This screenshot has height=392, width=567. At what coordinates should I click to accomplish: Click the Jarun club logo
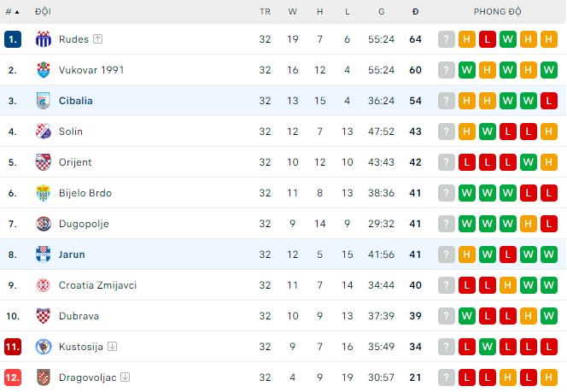click(x=44, y=255)
